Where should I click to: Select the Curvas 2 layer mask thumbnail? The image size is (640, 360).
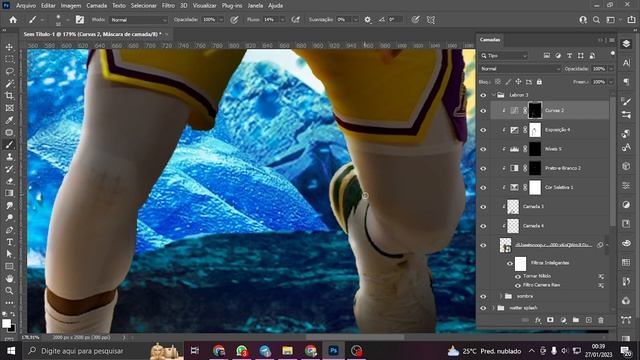click(x=535, y=111)
